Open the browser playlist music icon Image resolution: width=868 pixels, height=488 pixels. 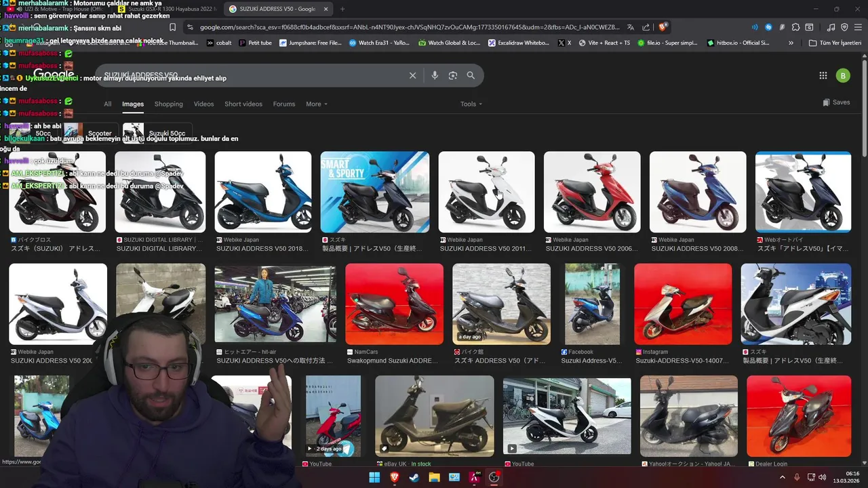point(831,27)
